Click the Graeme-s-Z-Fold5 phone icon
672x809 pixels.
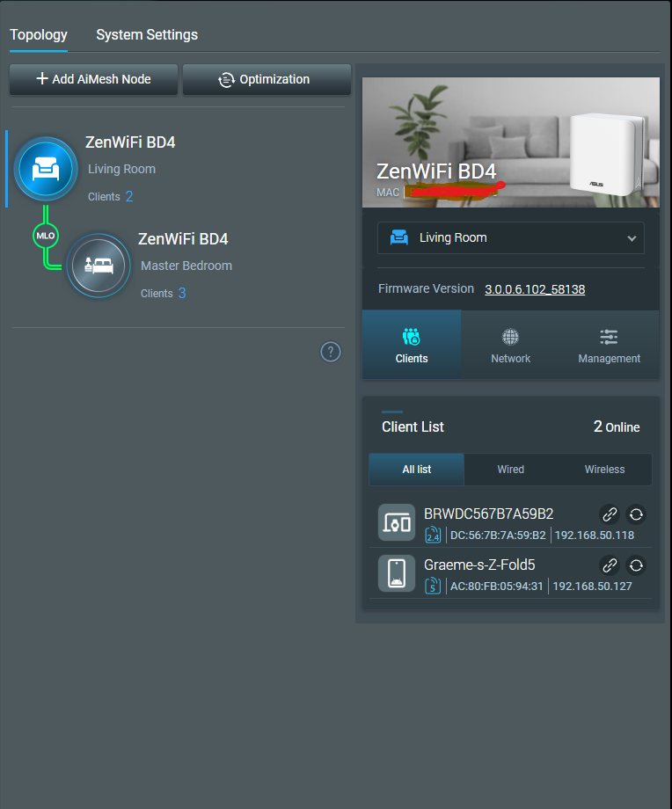397,573
